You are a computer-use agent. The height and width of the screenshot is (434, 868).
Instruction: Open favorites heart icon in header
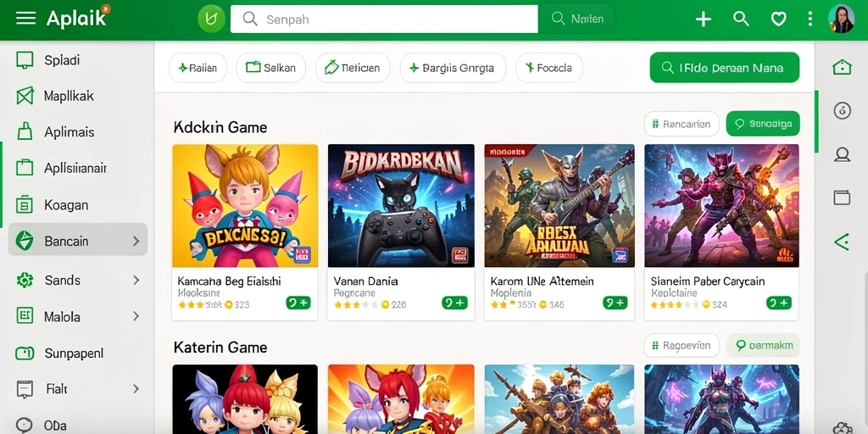click(x=778, y=19)
